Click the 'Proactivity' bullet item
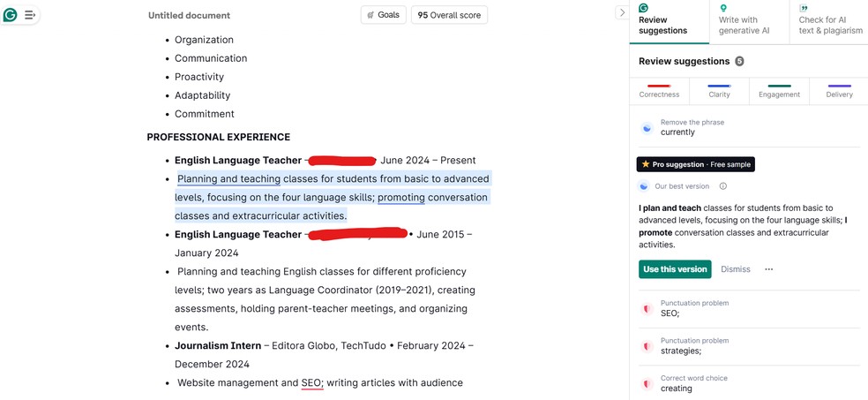This screenshot has height=400, width=868. click(x=199, y=77)
